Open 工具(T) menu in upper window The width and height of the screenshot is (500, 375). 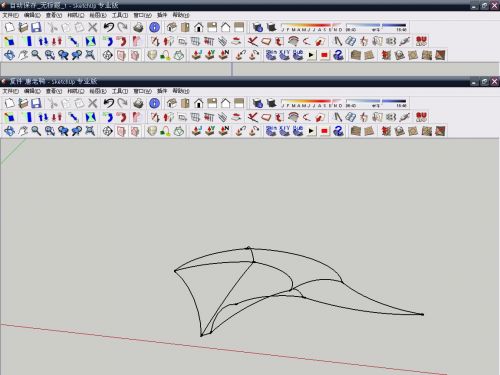click(120, 15)
